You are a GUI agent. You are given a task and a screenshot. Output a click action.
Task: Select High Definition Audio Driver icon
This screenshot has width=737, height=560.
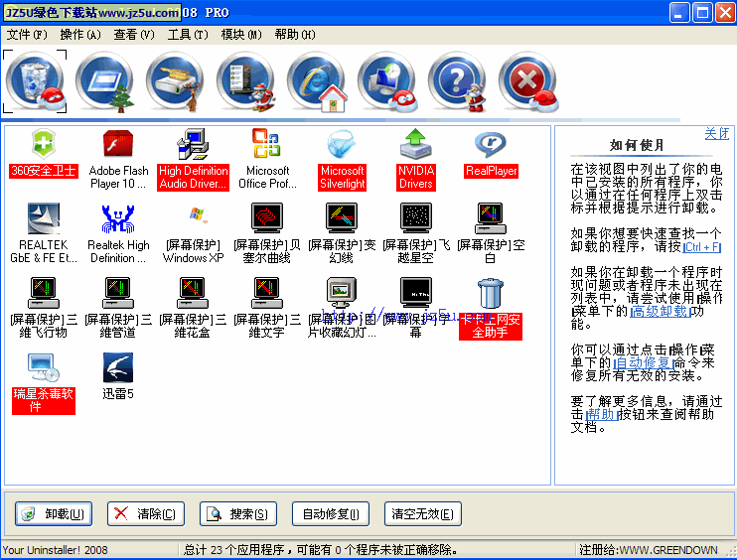pos(193,144)
